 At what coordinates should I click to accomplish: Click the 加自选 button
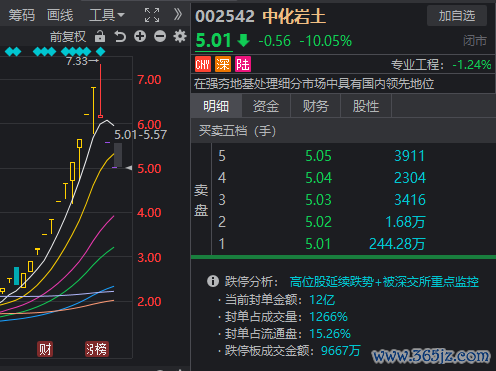(457, 16)
